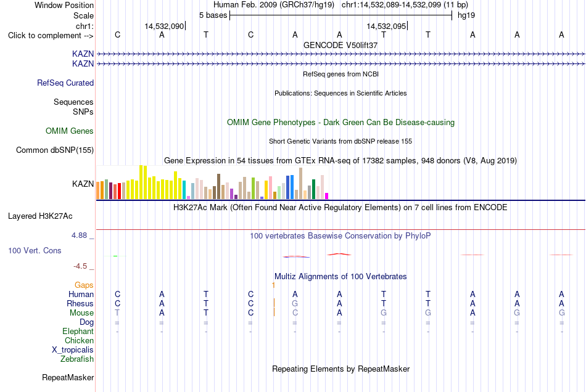Click the orange gap count '1'
This screenshot has height=392, width=586.
coord(273,285)
